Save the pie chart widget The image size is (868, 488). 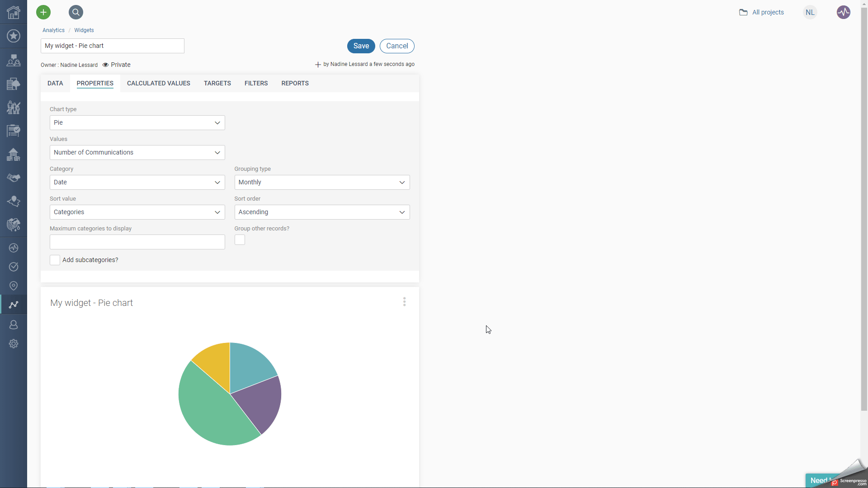pos(361,46)
